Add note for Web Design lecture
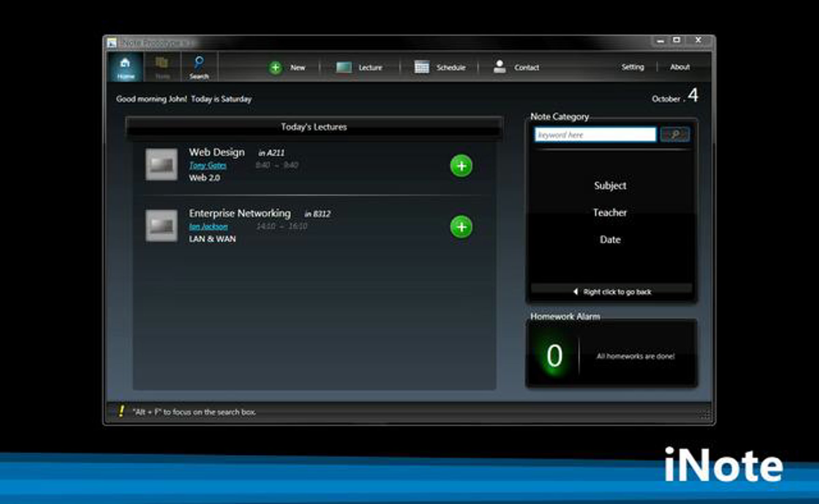 (x=461, y=166)
